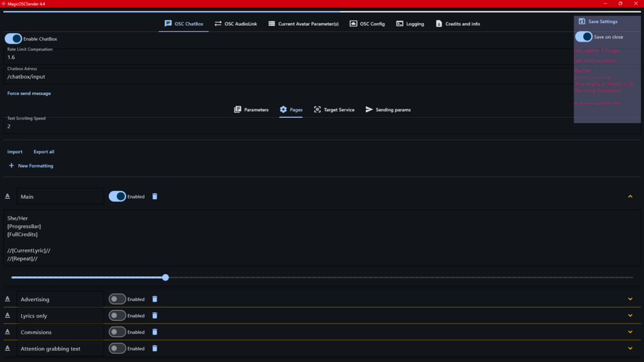The image size is (644, 362).
Task: Click the Rate Limit Compesation field
Action: click(288, 56)
